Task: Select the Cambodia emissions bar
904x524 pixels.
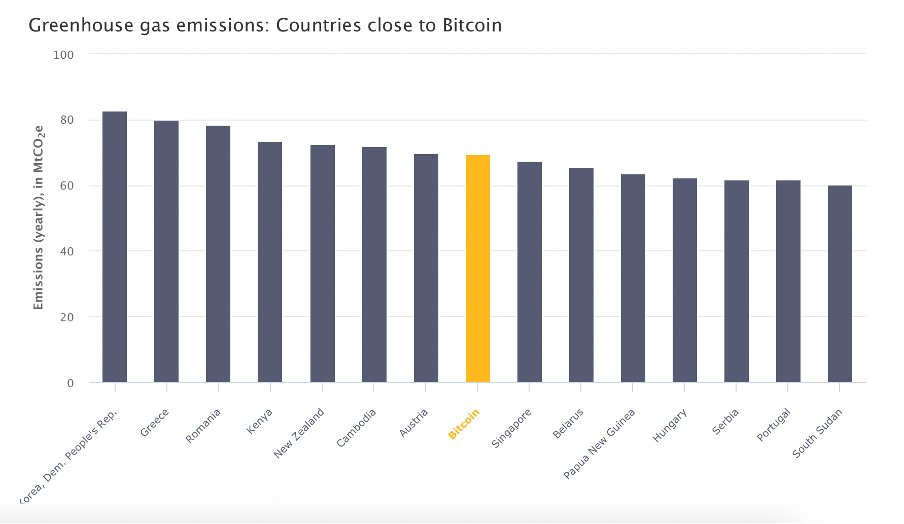Action: tap(374, 264)
